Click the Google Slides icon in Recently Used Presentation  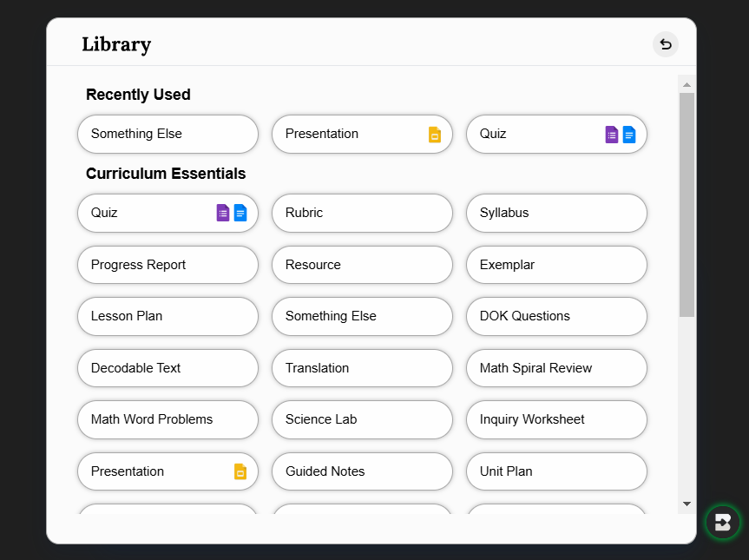pos(435,135)
